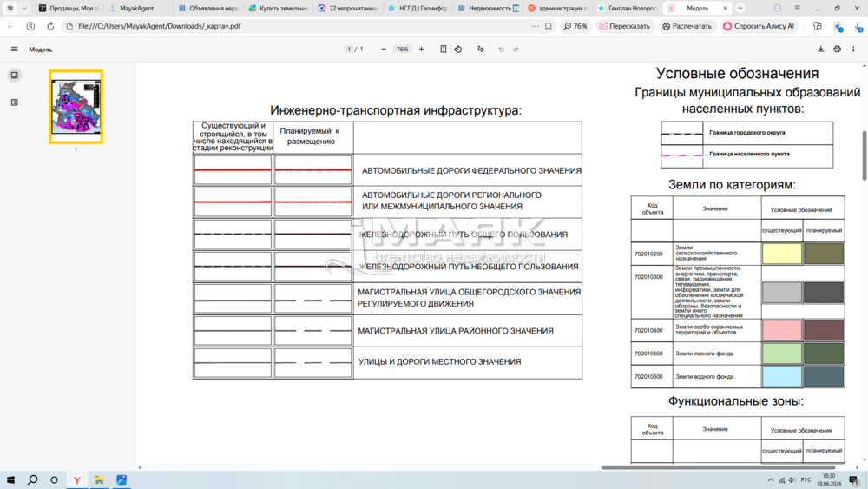This screenshot has height=489, width=868.
Task: Open the new tab with plus button
Action: (x=740, y=9)
